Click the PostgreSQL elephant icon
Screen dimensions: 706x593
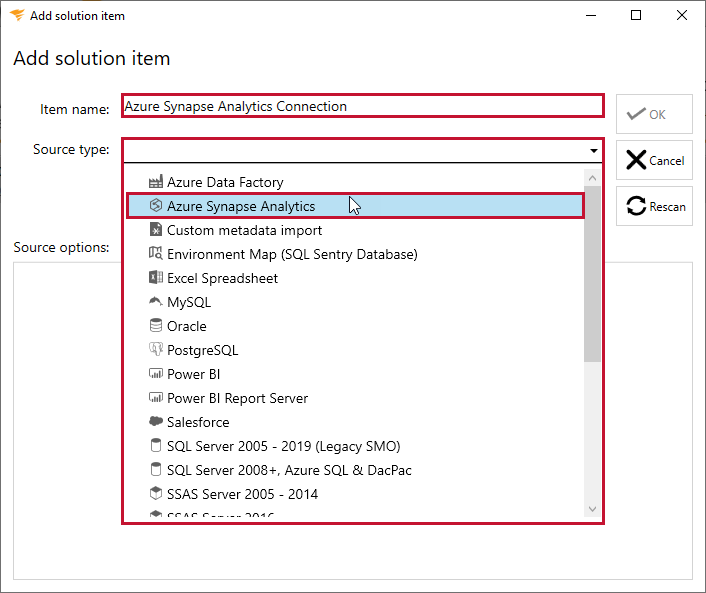(156, 349)
